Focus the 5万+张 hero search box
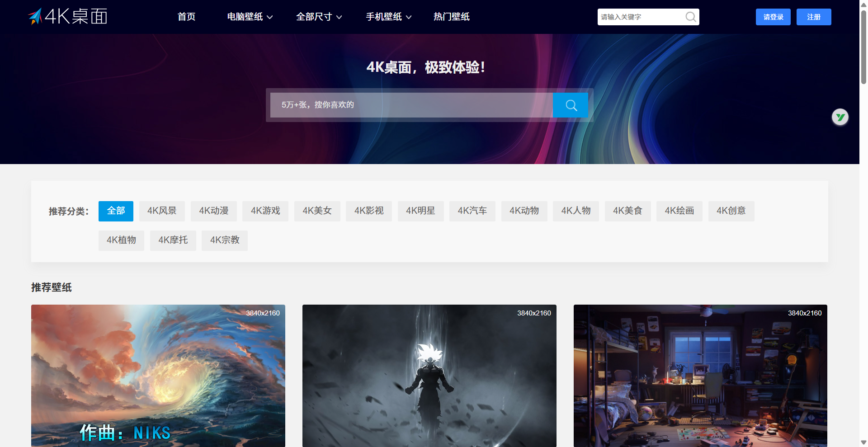The image size is (868, 447). [x=411, y=105]
